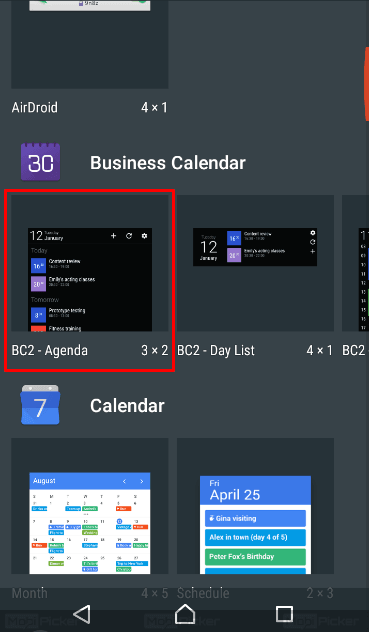The image size is (369, 632).
Task: Tap plus icon in Agenda widget preview
Action: [114, 236]
